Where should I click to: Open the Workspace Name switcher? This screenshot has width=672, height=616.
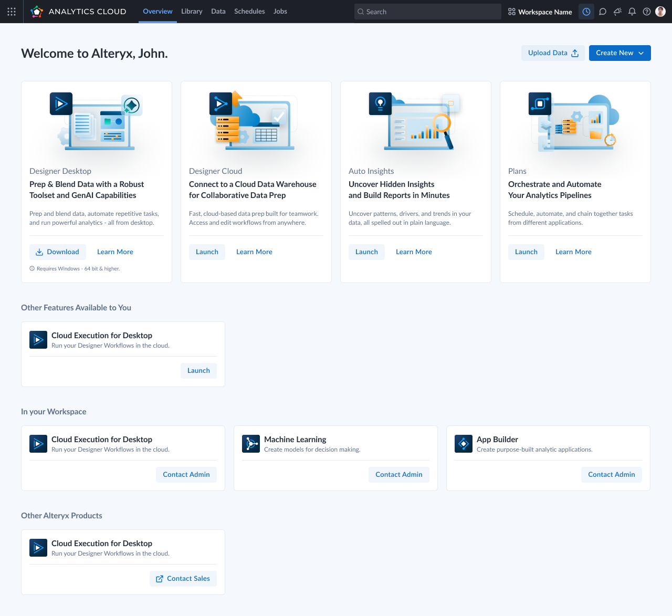click(540, 12)
